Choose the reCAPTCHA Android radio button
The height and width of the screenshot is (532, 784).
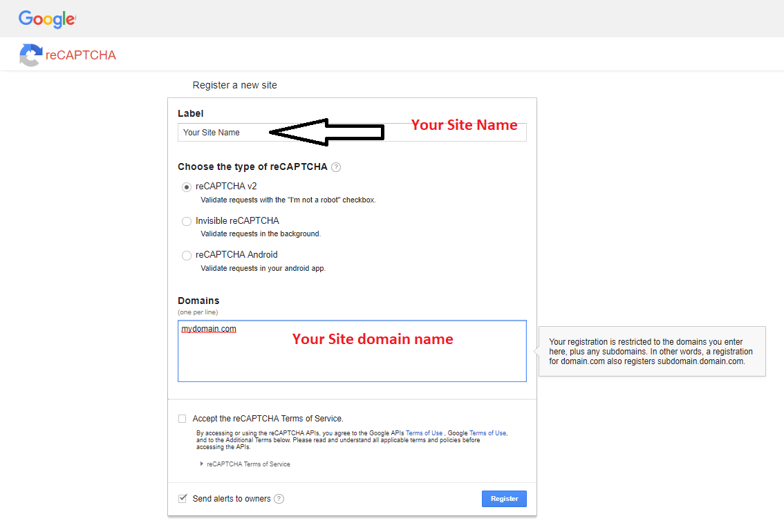[x=187, y=256]
